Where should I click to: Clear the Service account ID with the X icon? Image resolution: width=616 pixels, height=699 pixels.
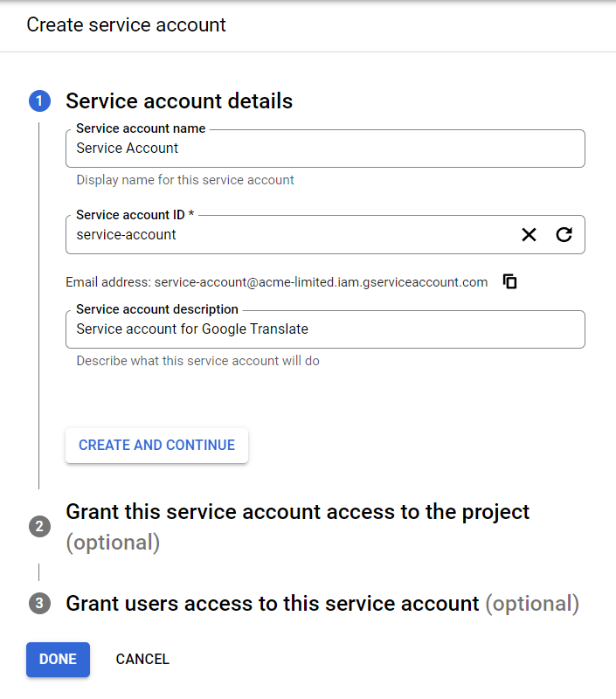[529, 234]
